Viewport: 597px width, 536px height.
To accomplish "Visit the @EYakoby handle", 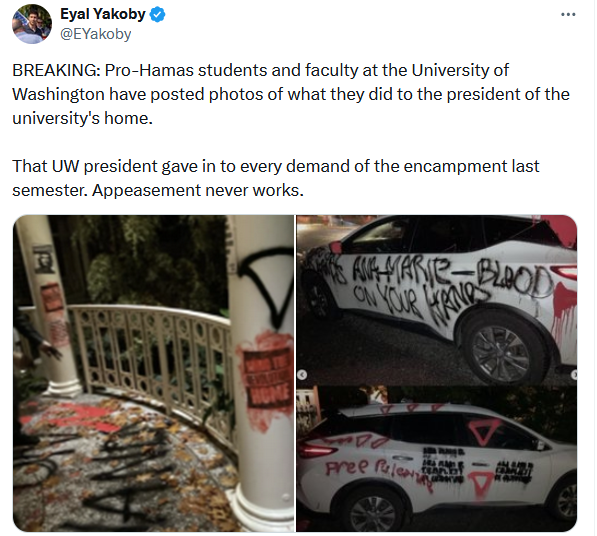I will 96,34.
